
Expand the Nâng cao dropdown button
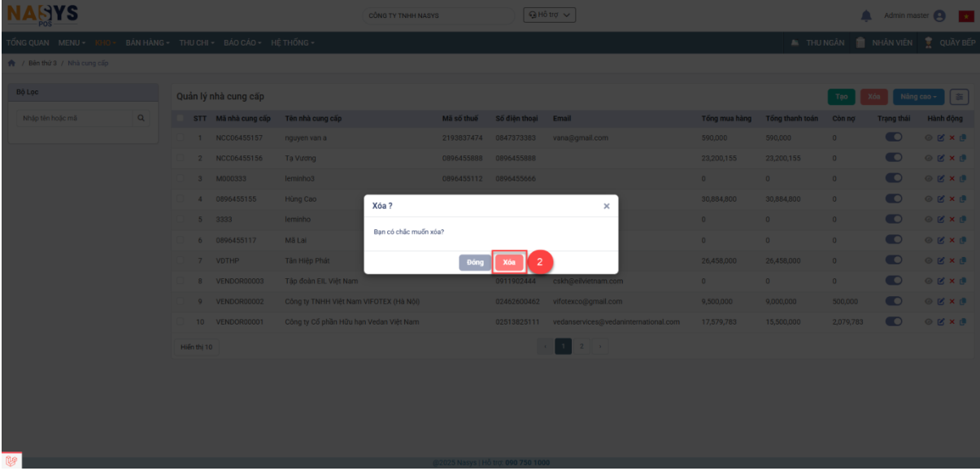pyautogui.click(x=919, y=97)
